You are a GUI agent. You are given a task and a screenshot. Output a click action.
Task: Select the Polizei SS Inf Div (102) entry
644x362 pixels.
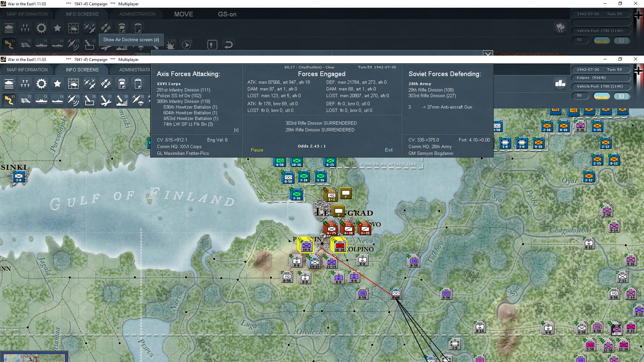click(x=179, y=96)
